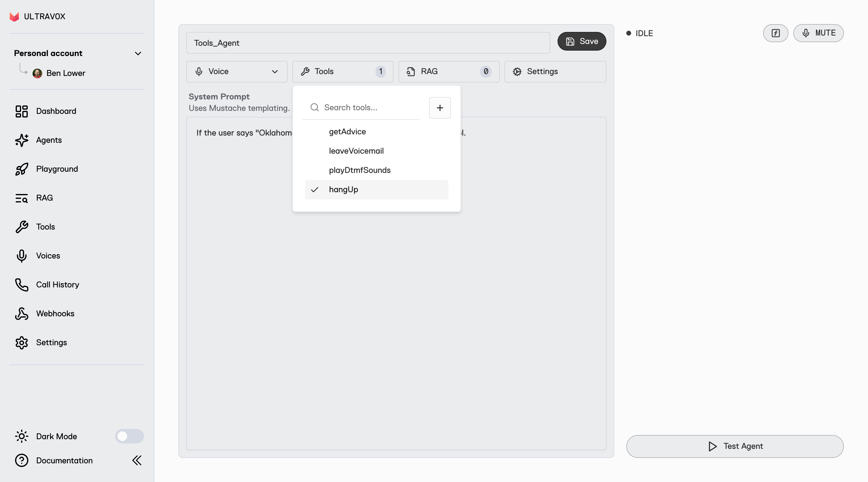868x482 pixels.
Task: Save the agent
Action: pyautogui.click(x=582, y=42)
